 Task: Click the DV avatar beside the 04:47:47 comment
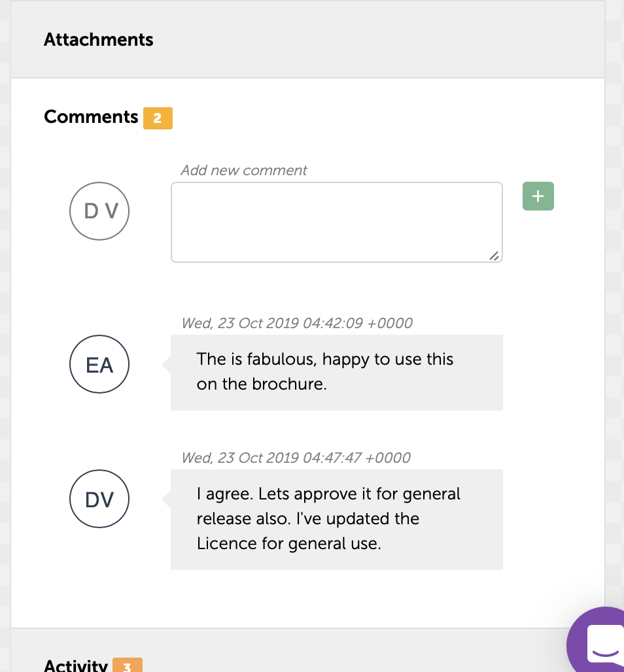pos(99,499)
